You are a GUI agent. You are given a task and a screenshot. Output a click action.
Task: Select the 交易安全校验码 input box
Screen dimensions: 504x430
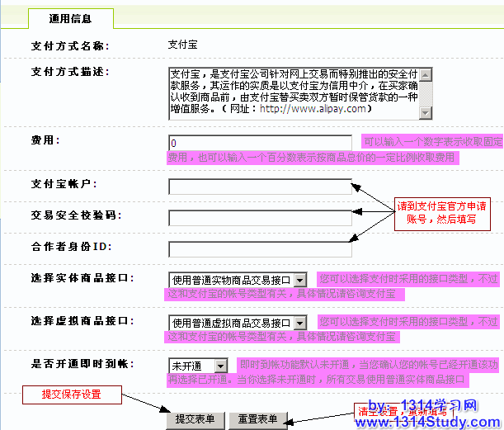pyautogui.click(x=260, y=218)
